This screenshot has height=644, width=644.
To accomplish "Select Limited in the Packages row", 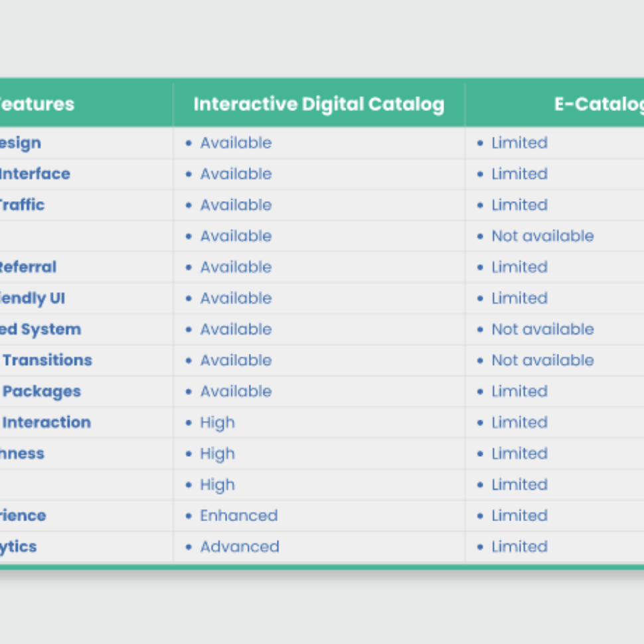I will coord(519,392).
